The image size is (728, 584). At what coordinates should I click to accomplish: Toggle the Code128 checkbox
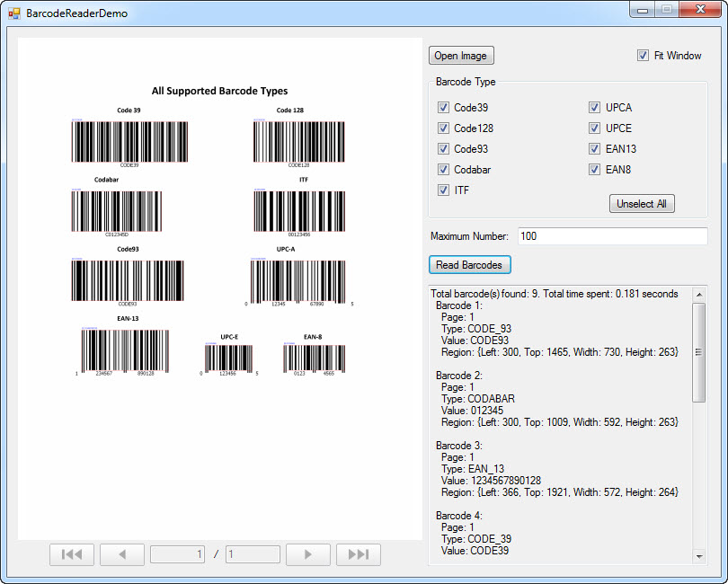pyautogui.click(x=443, y=128)
